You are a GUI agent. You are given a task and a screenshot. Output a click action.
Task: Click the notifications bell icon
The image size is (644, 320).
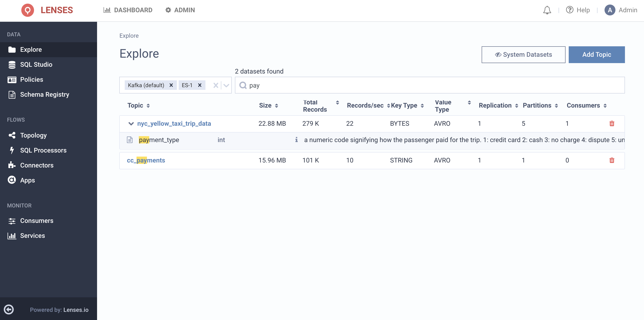tap(547, 10)
